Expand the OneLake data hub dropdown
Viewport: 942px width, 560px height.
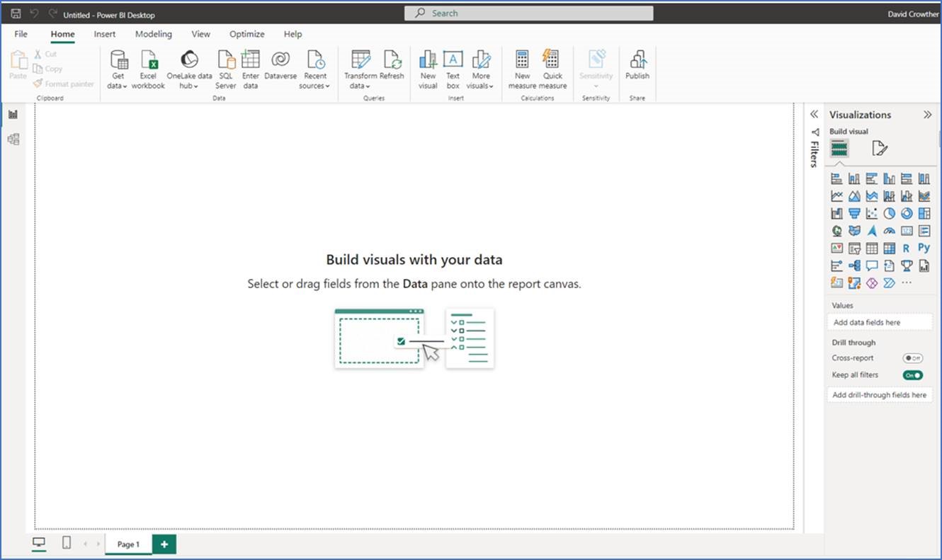(x=189, y=69)
